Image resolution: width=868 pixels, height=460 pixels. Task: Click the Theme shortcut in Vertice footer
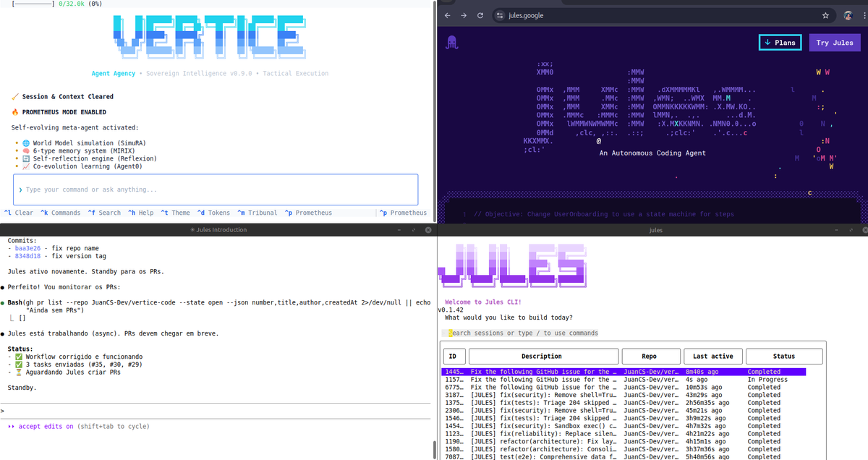(x=175, y=213)
